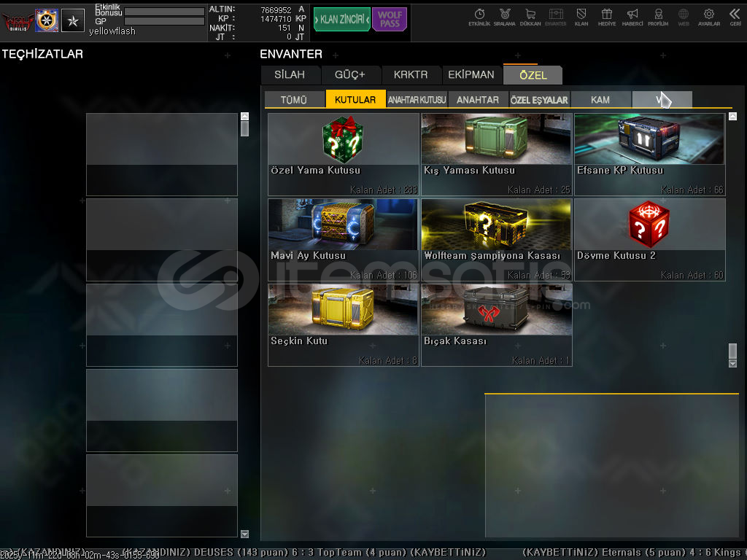747x560 pixels.
Task: Open the Hediye gift icon
Action: pos(606,17)
